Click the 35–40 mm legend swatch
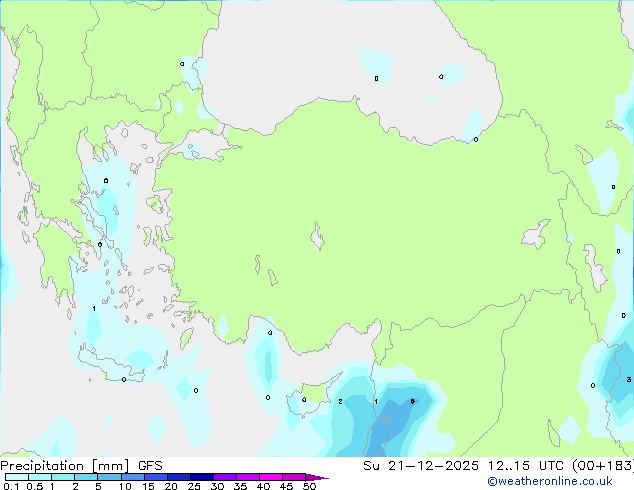 (248, 477)
